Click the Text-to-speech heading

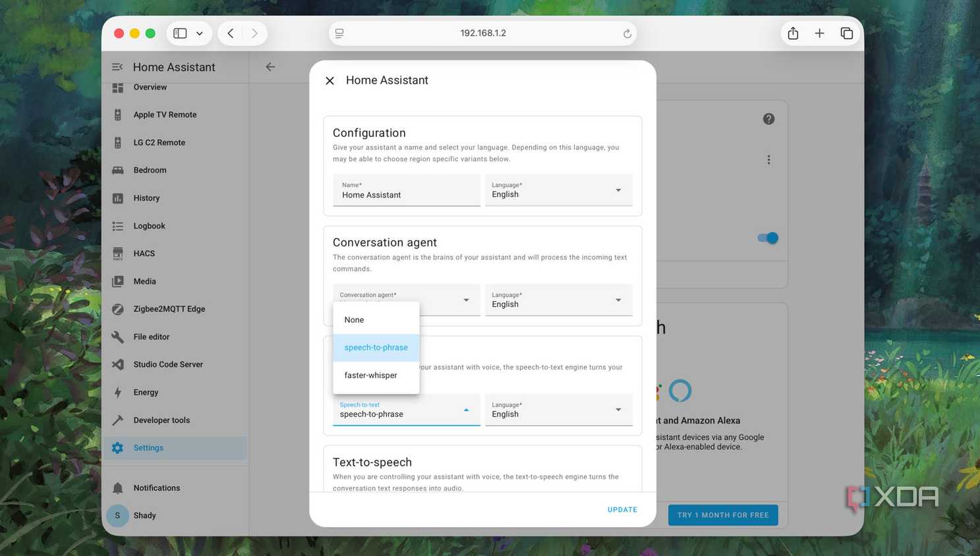372,462
